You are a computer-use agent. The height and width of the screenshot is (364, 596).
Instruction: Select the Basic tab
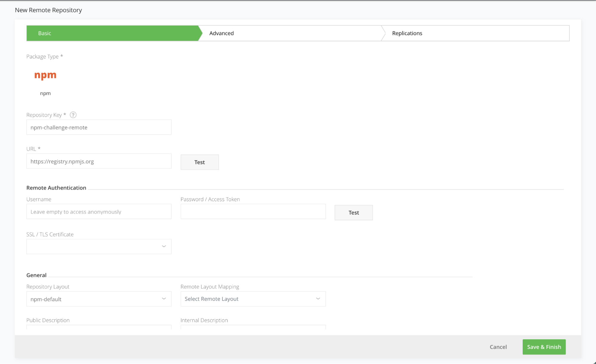click(45, 33)
